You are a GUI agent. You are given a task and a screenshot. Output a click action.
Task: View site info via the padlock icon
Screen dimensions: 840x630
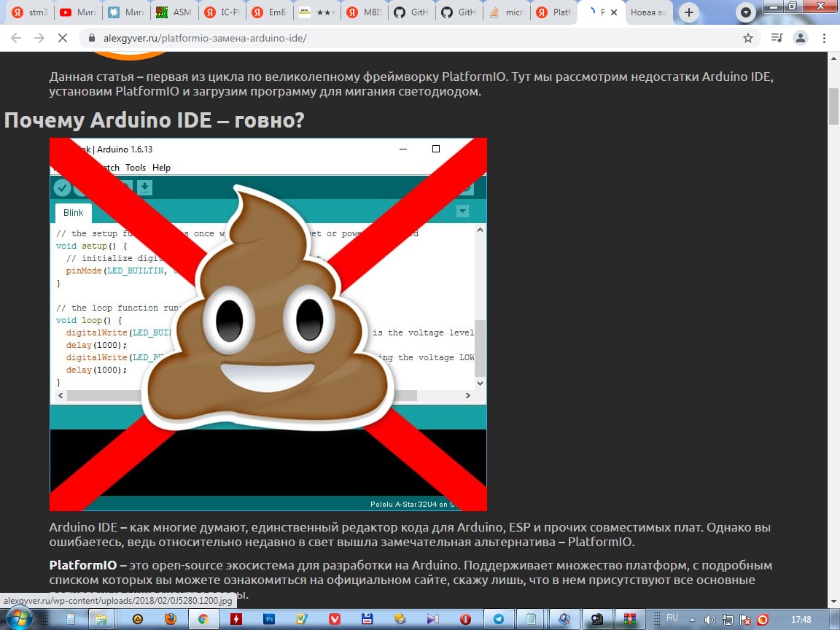[92, 38]
